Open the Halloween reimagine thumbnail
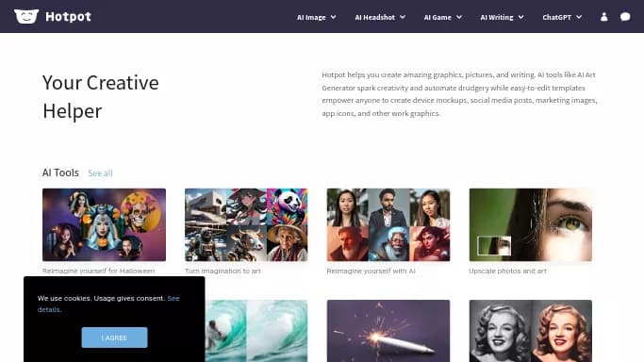 (x=104, y=224)
